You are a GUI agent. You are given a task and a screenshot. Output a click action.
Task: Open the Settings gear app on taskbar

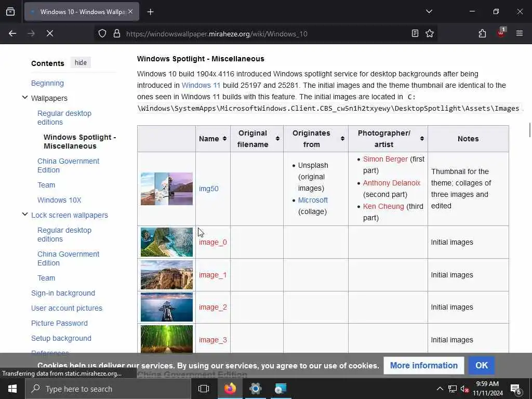(256, 389)
